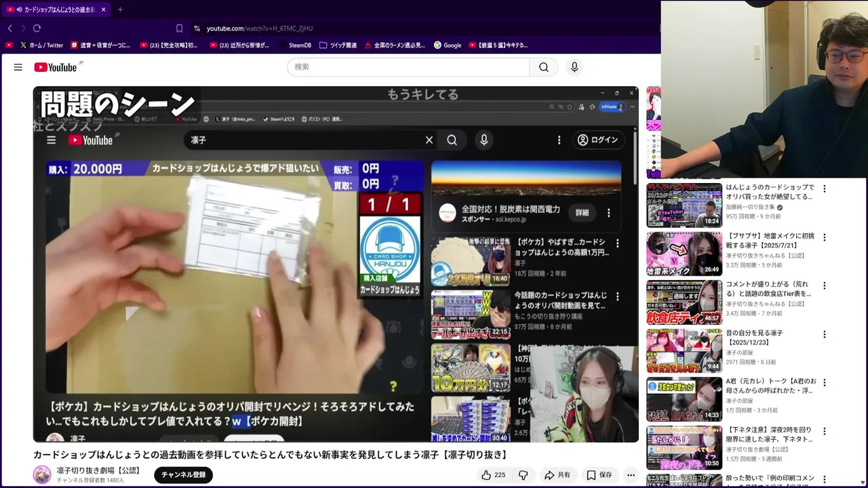Open embedded YouTube's three-dot settings icon
868x488 pixels.
pos(559,140)
